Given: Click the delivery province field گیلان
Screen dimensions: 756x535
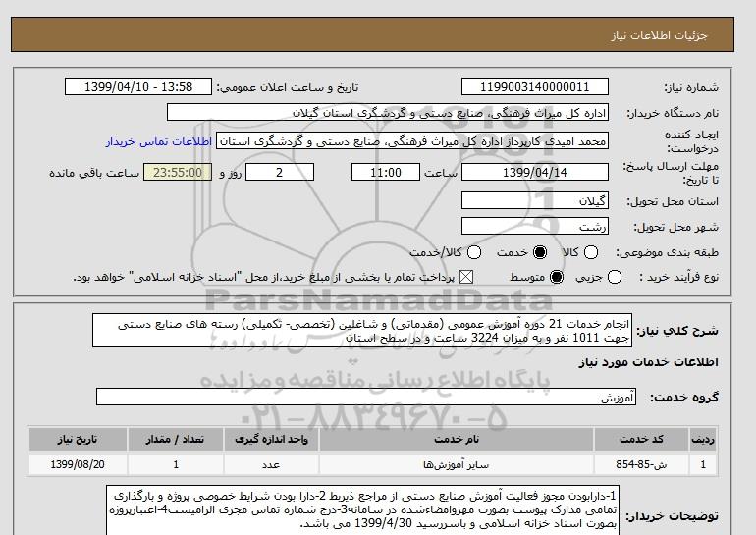Looking at the screenshot, I should tap(535, 200).
